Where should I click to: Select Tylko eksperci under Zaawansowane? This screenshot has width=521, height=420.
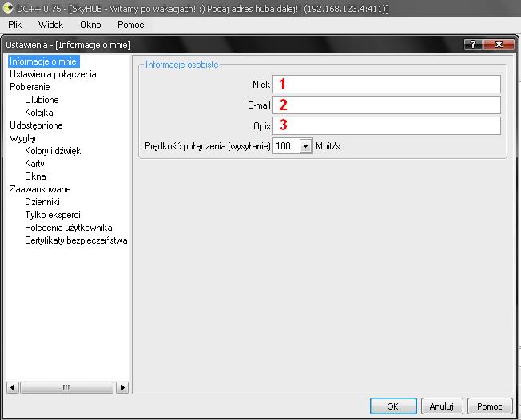pos(53,215)
